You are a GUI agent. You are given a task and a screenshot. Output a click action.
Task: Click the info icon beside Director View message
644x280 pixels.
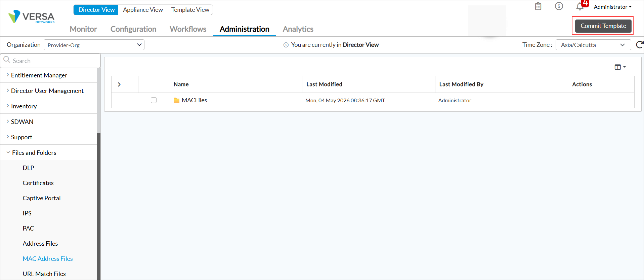pyautogui.click(x=286, y=45)
